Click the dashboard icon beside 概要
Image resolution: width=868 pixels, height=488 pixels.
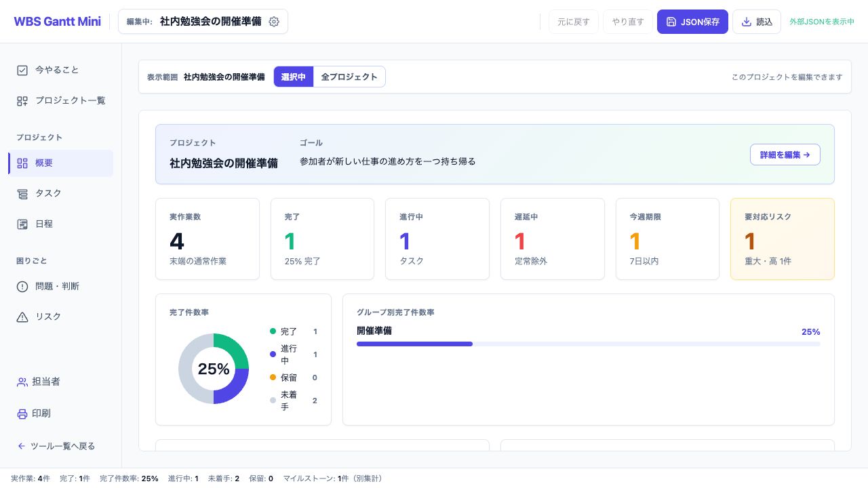tap(22, 163)
